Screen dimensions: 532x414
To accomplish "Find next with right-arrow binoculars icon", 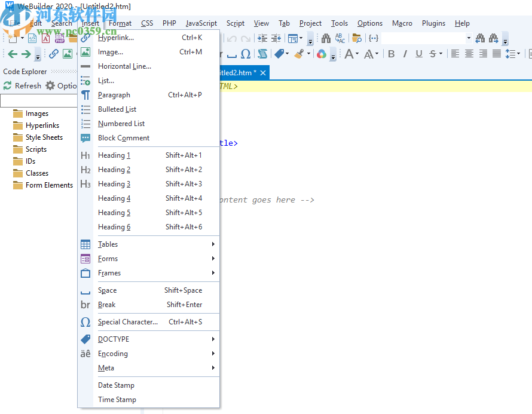I will click(494, 38).
